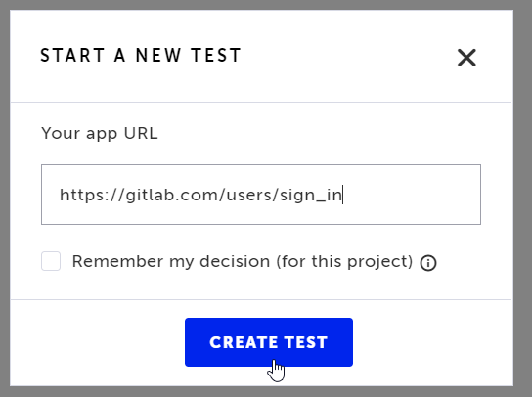The width and height of the screenshot is (532, 397).
Task: Click the word "users" in the URL
Action: tap(250, 196)
